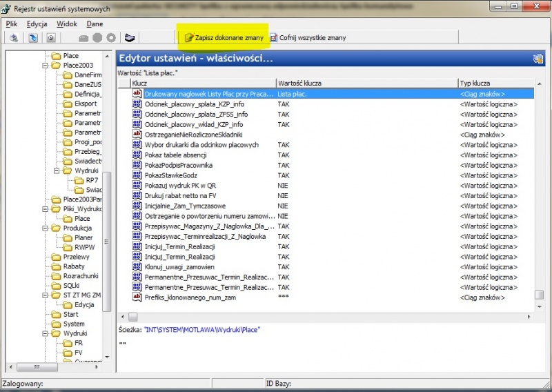Collapse the Pliki_Wydruko tree node
This screenshot has width=552, height=392.
click(x=45, y=209)
